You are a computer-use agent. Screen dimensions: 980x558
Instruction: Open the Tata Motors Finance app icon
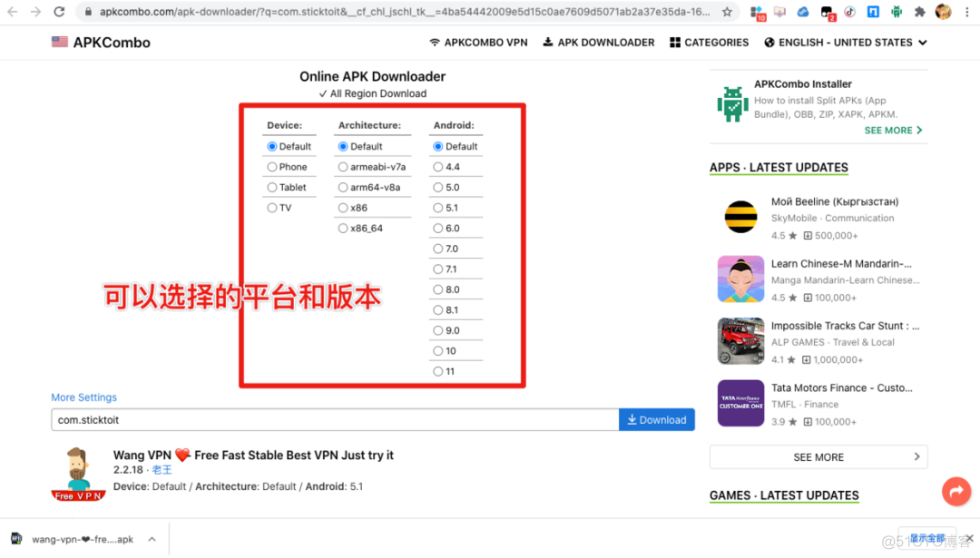click(740, 403)
